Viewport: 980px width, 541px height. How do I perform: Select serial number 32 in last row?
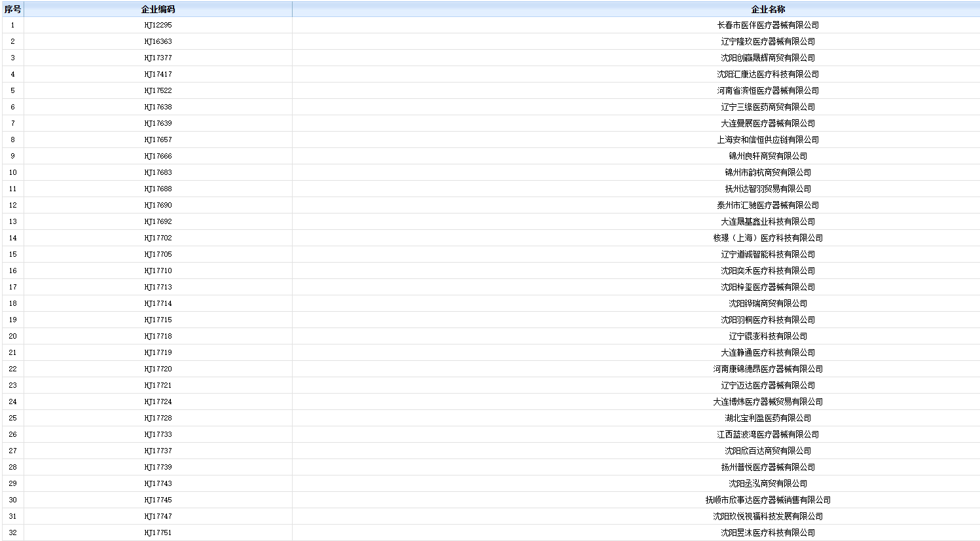12,532
